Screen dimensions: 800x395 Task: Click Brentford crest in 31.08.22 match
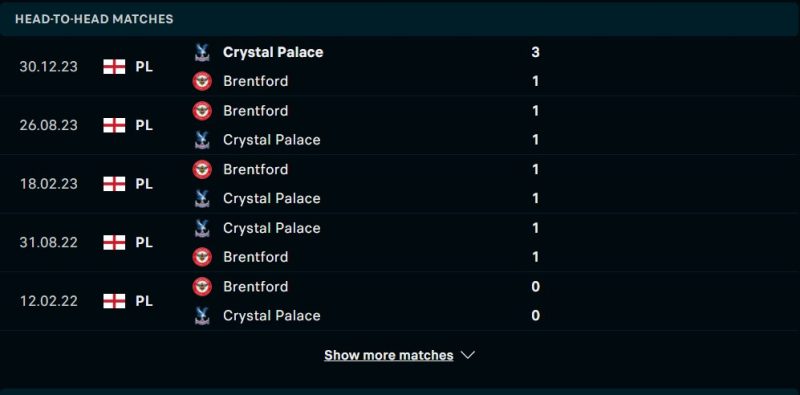(x=202, y=257)
